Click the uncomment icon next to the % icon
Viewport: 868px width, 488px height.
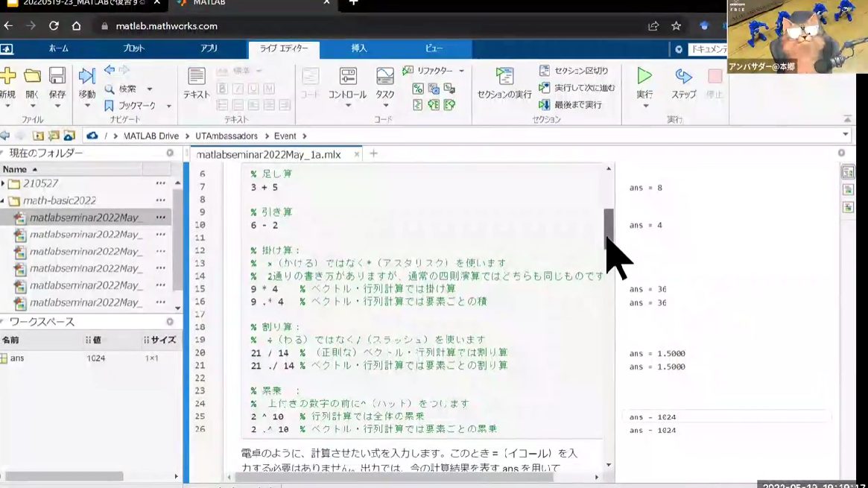434,89
